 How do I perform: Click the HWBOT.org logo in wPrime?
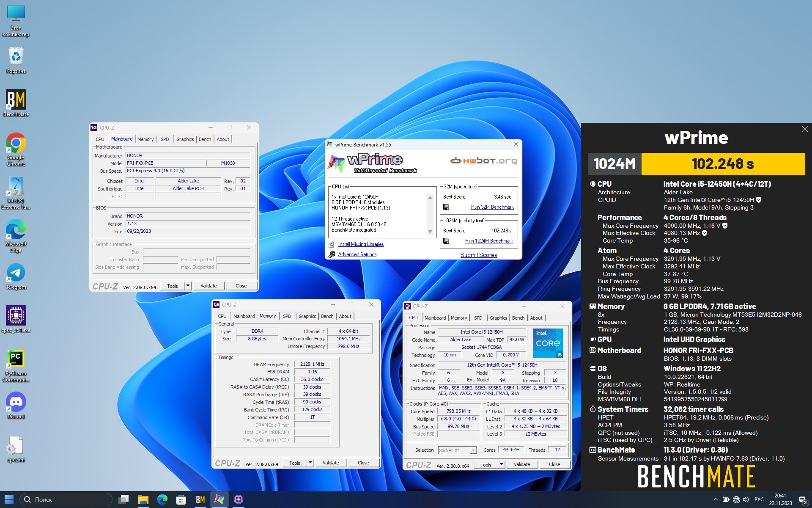(x=483, y=160)
